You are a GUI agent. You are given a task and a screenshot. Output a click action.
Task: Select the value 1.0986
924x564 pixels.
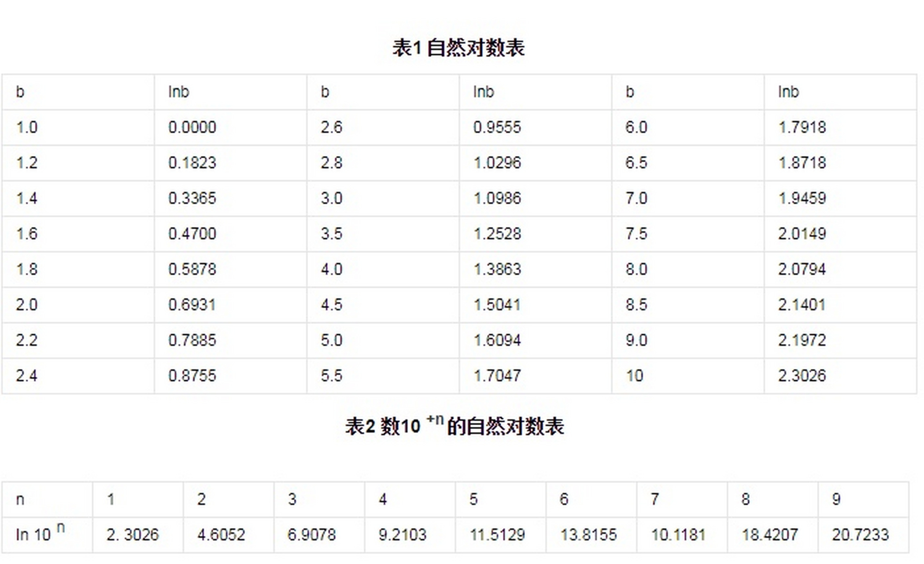click(x=497, y=198)
